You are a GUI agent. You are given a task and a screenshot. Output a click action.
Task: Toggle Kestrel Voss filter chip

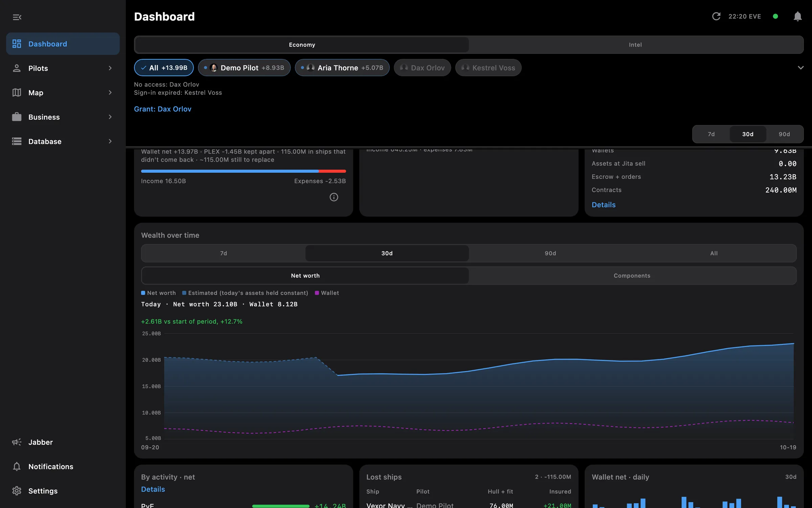[488, 68]
